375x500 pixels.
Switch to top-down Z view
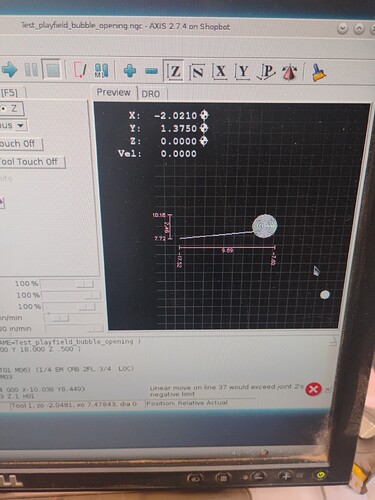pos(174,71)
